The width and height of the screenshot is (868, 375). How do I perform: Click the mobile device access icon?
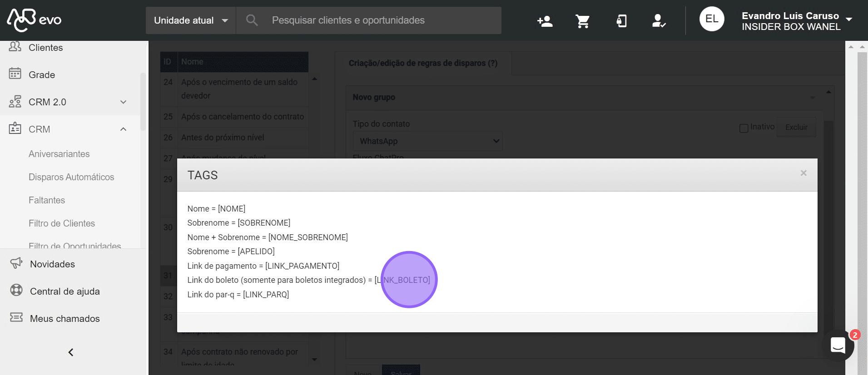(621, 21)
